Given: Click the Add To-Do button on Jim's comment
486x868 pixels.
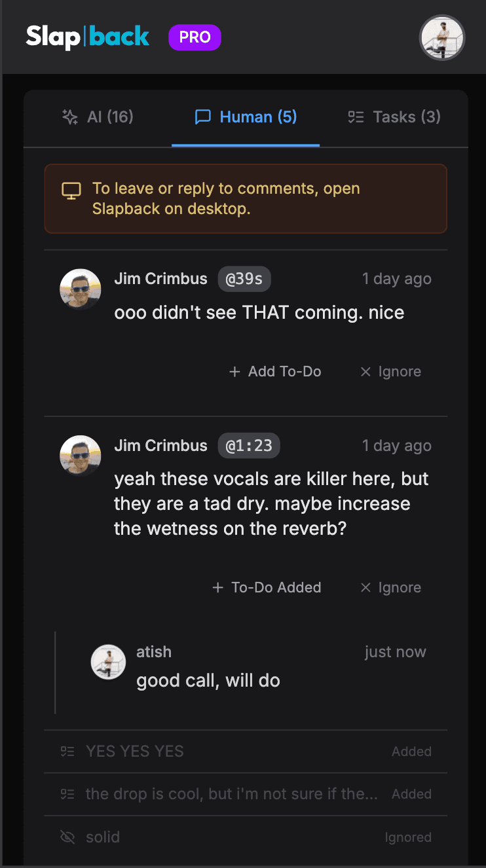Looking at the screenshot, I should click(x=275, y=371).
